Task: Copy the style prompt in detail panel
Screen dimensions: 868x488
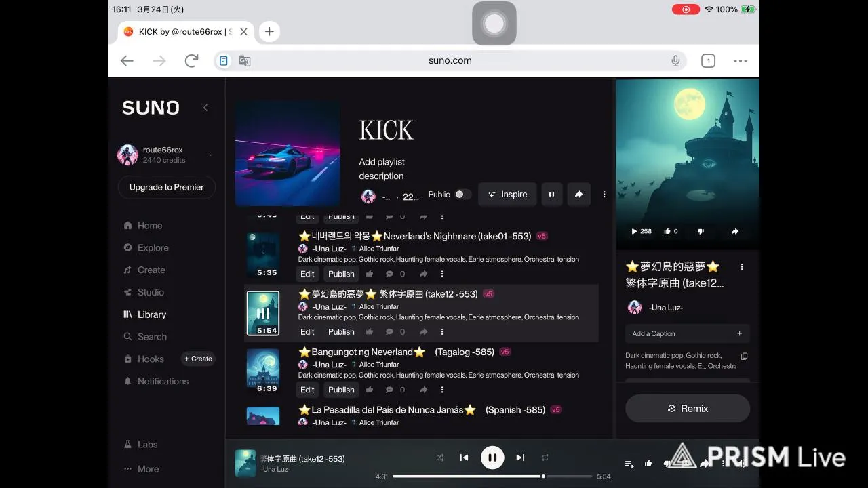Action: pyautogui.click(x=744, y=356)
